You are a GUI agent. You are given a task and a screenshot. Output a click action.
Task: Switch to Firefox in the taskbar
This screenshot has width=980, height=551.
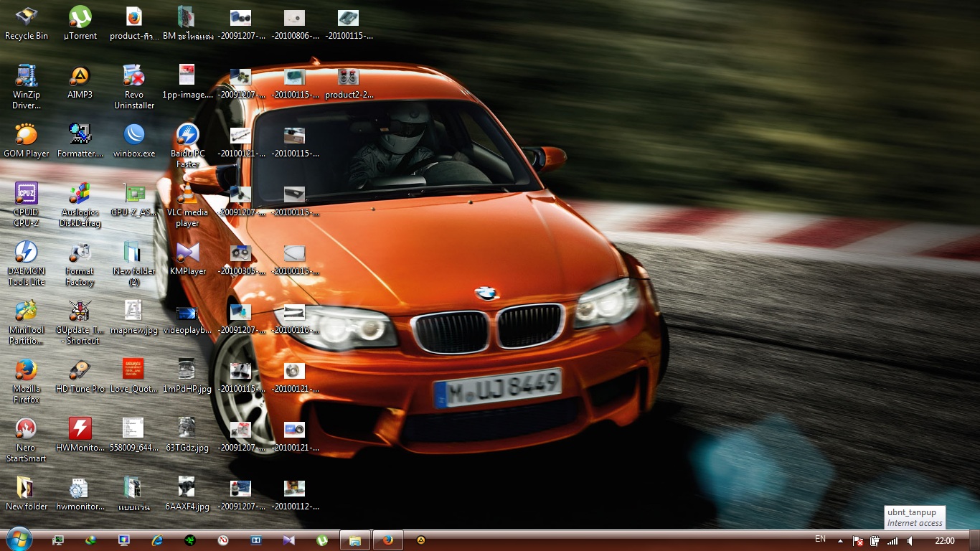point(388,540)
